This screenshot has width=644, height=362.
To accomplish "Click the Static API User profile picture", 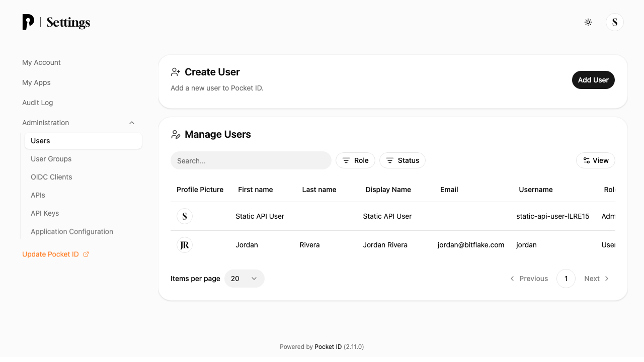I will (x=185, y=216).
